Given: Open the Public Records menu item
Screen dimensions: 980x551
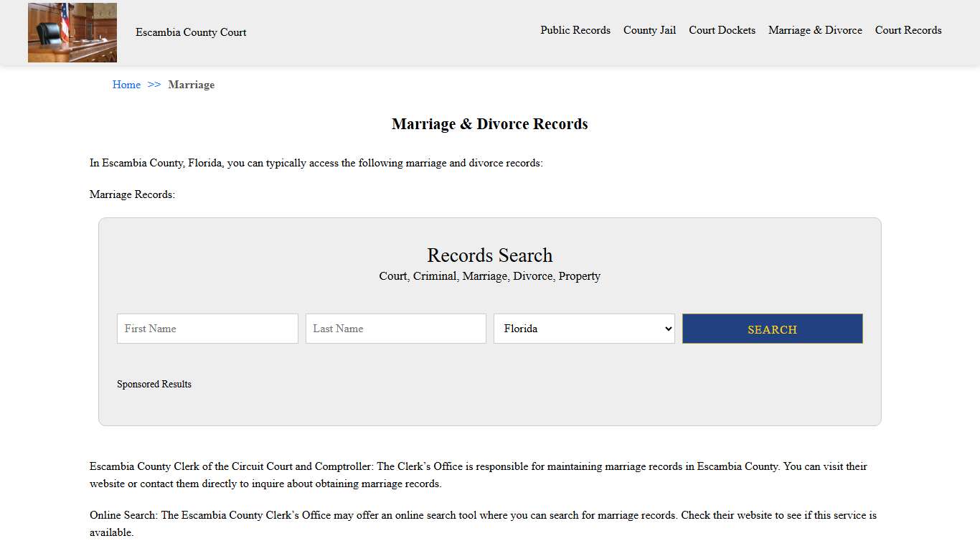Looking at the screenshot, I should tap(575, 30).
